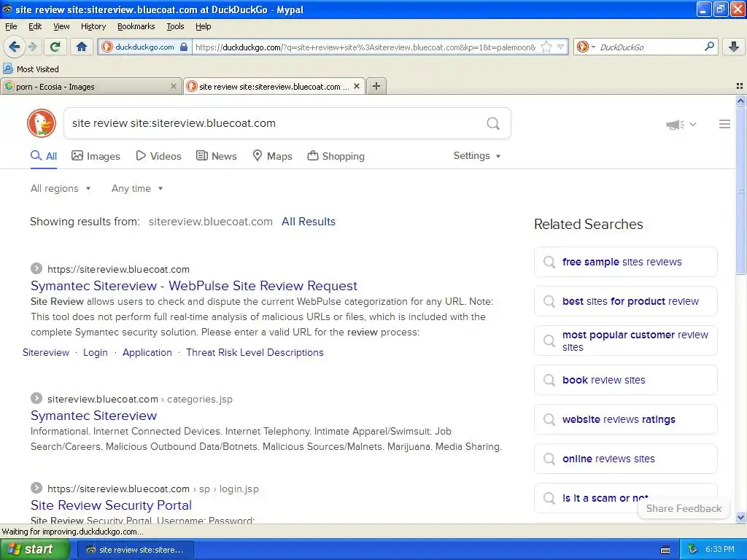Click the forward navigation arrow
The image size is (747, 560).
click(32, 47)
